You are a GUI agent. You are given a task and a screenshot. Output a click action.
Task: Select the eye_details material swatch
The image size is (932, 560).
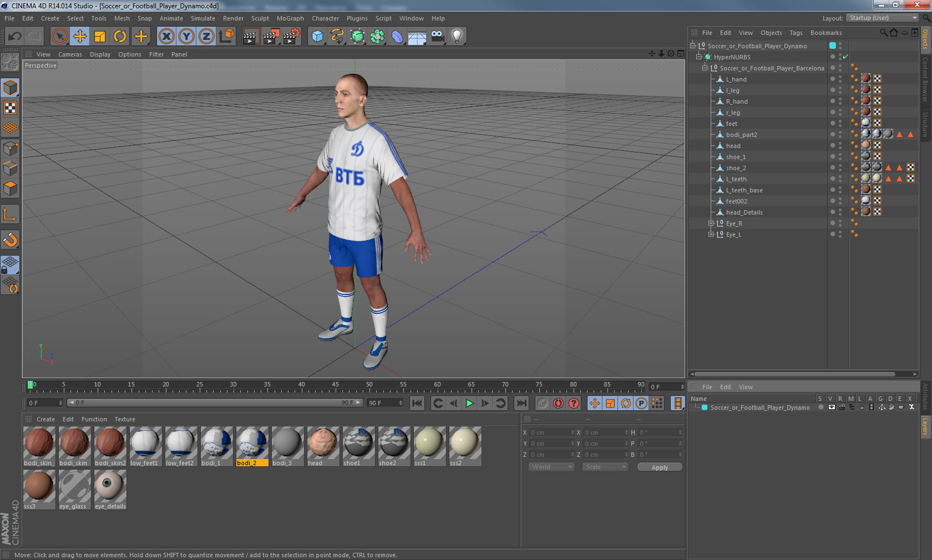tap(110, 490)
